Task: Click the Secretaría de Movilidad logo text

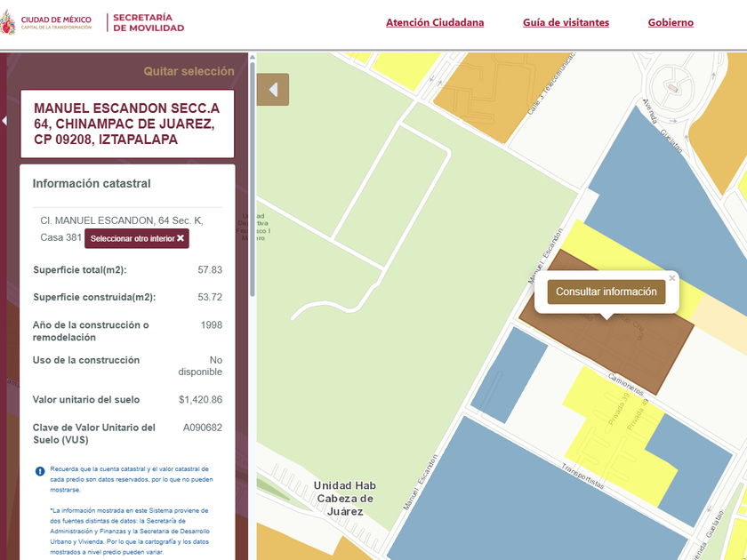Action: coord(149,22)
